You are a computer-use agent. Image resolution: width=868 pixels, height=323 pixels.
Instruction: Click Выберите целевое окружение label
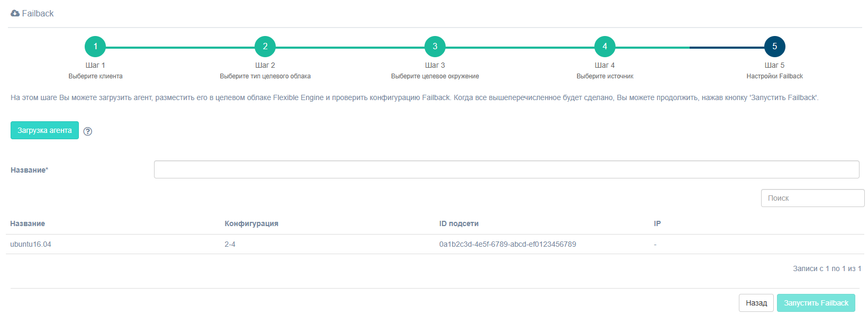point(435,76)
